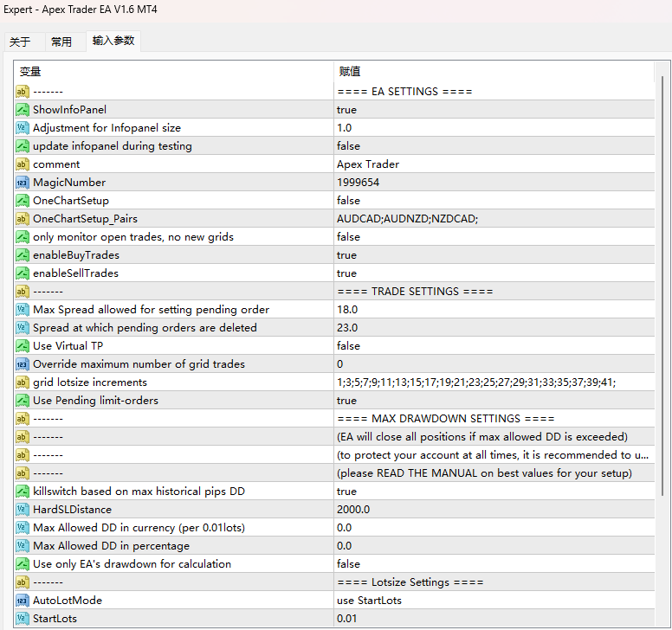Click the Override maximum number of grid trades icon

click(23, 364)
